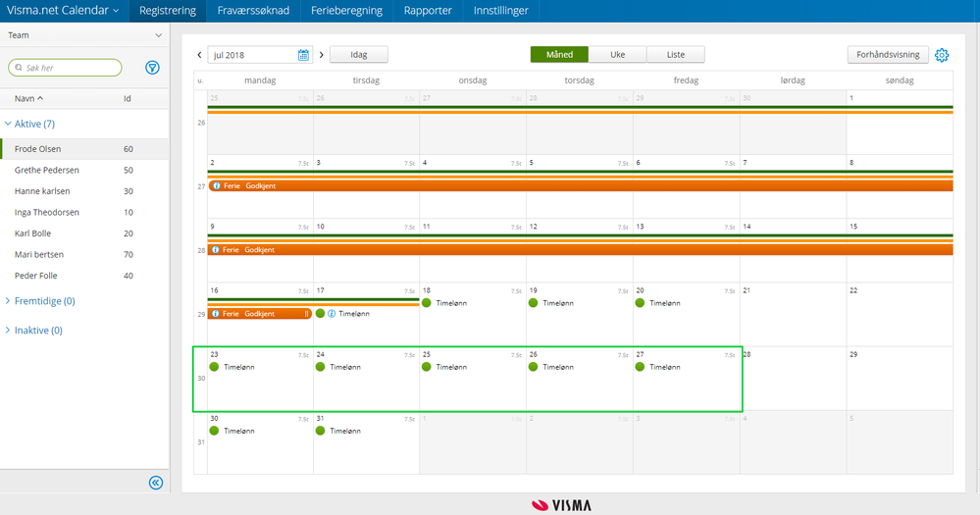Image resolution: width=980 pixels, height=515 pixels.
Task: Sort employee list by Navn column
Action: click(x=28, y=99)
